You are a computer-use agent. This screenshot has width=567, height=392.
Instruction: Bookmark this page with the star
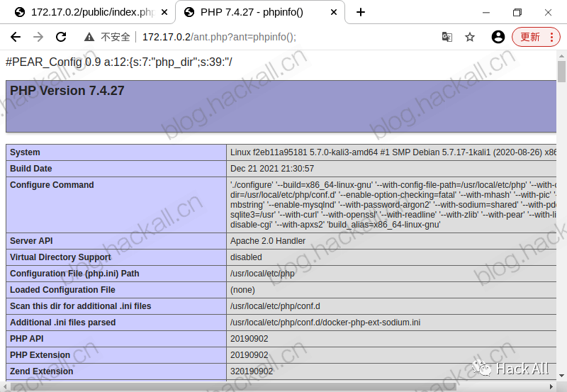(x=470, y=37)
